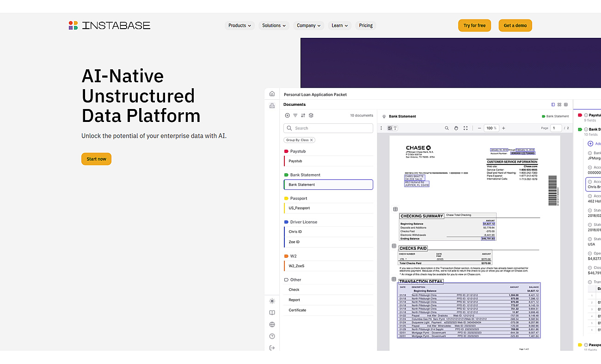The height and width of the screenshot is (364, 601).
Task: Toggle the sun theme icon
Action: pos(272,301)
